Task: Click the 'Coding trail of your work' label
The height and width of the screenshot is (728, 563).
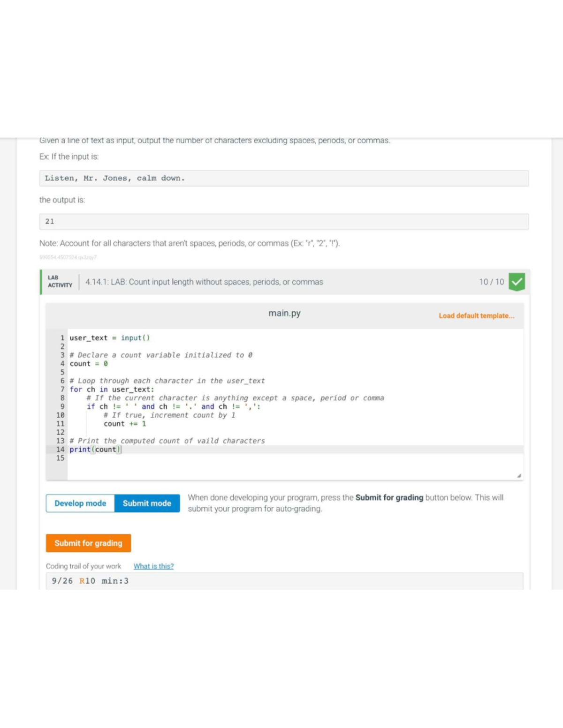Action: pos(84,566)
